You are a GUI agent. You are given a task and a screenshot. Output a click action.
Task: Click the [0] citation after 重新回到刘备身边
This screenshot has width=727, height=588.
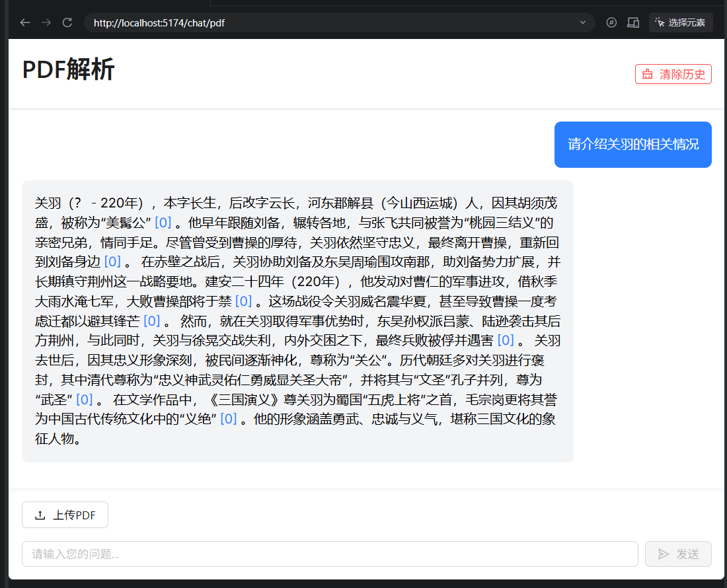111,262
